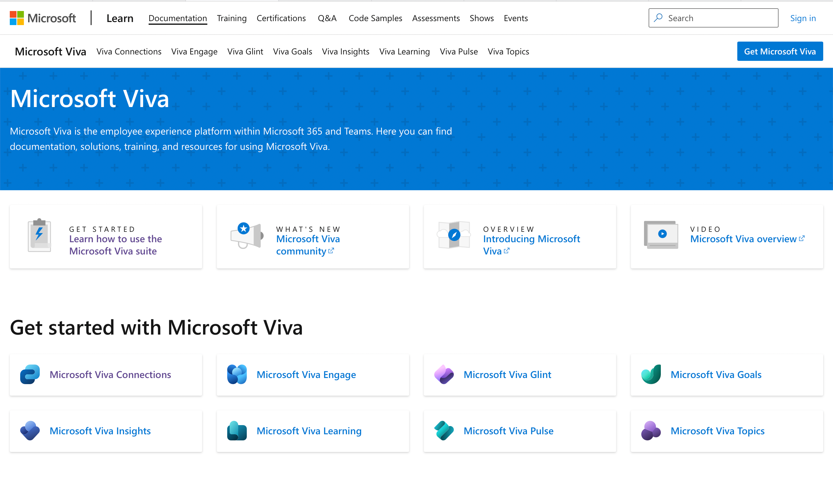Click the What's New megaphone icon
Image resolution: width=833 pixels, height=504 pixels.
point(247,235)
